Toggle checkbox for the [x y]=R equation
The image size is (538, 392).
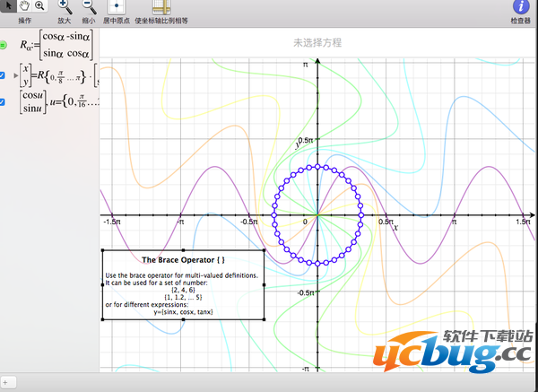point(2,75)
